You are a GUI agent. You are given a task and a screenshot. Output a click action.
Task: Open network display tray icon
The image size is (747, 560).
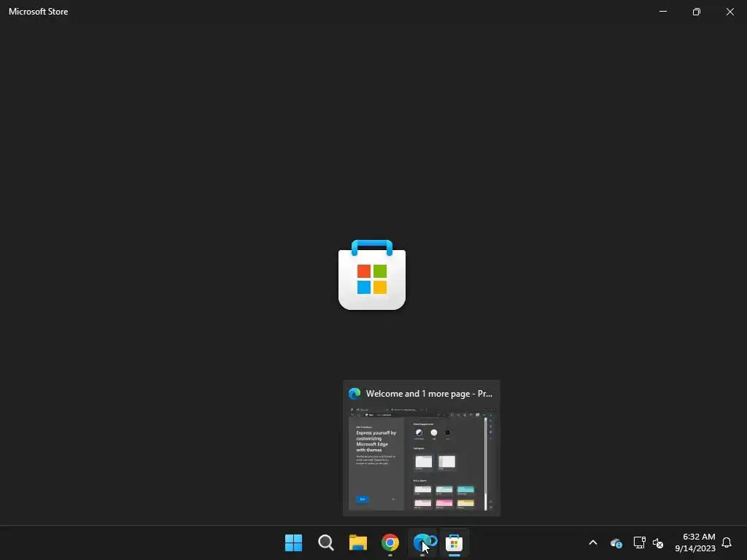point(639,542)
